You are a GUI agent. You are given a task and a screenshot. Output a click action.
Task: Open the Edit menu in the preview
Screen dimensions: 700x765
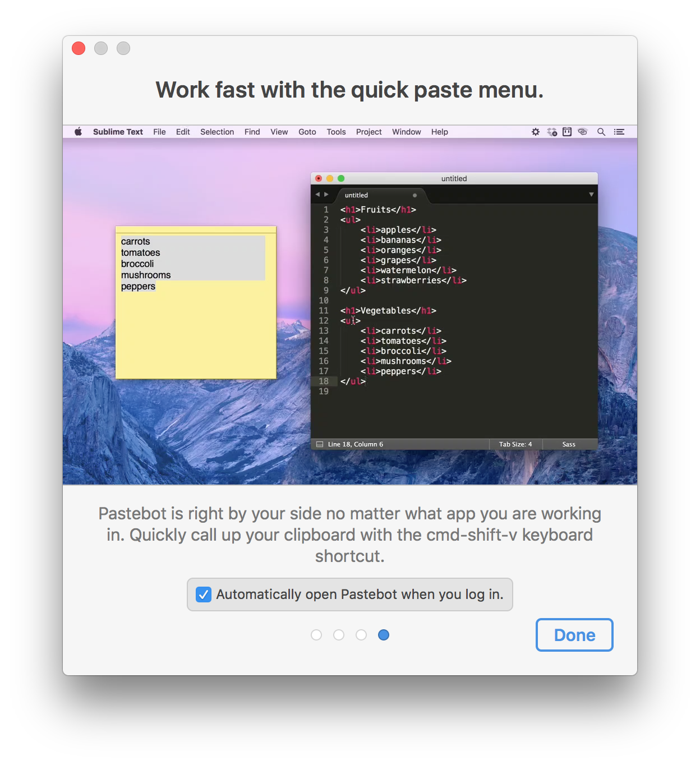pos(183,132)
